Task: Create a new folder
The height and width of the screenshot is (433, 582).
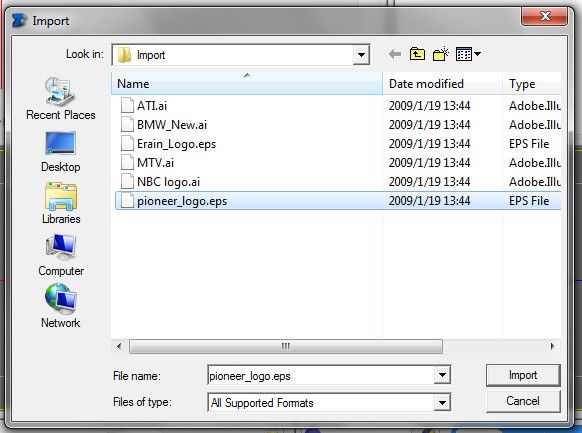Action: pos(441,54)
